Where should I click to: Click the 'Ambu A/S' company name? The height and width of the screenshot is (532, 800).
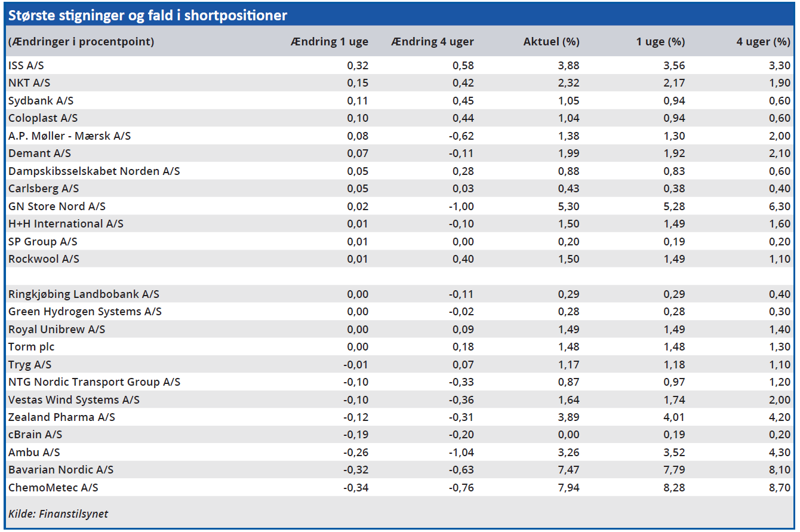[x=34, y=453]
